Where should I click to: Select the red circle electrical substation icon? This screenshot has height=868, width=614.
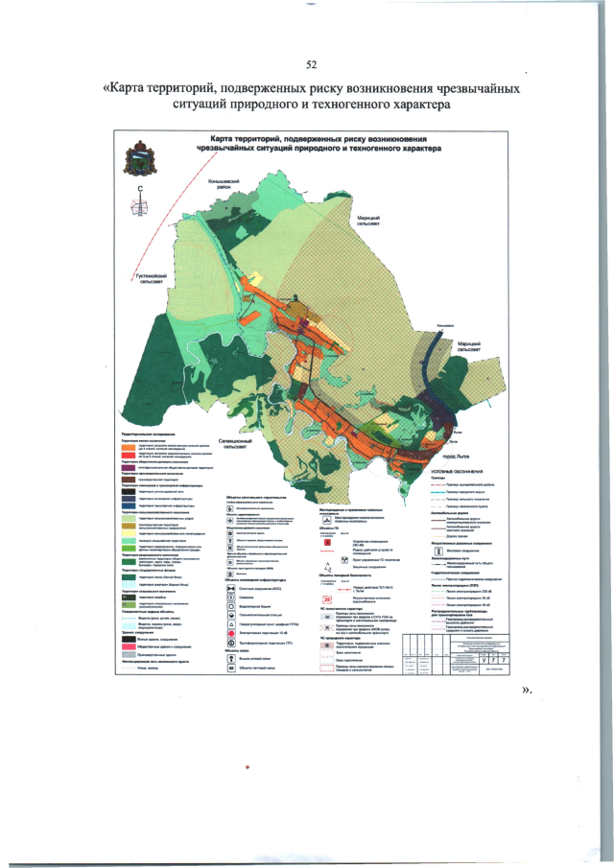[230, 634]
